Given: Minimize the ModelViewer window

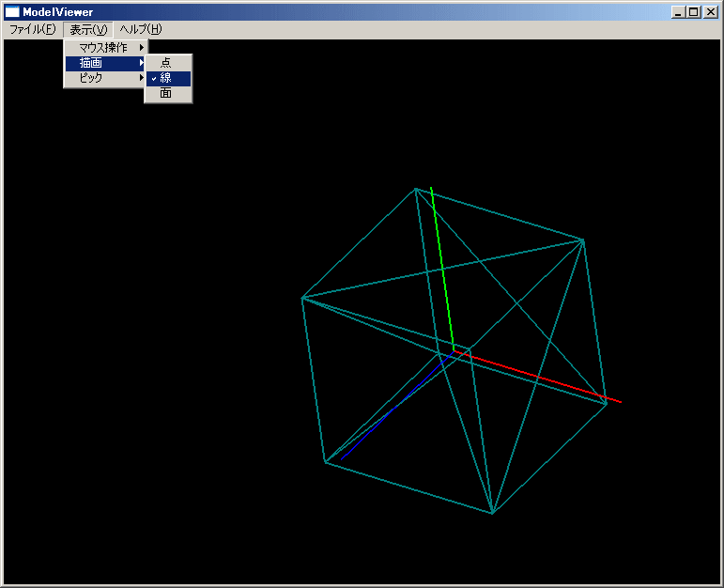Looking at the screenshot, I should click(x=678, y=12).
